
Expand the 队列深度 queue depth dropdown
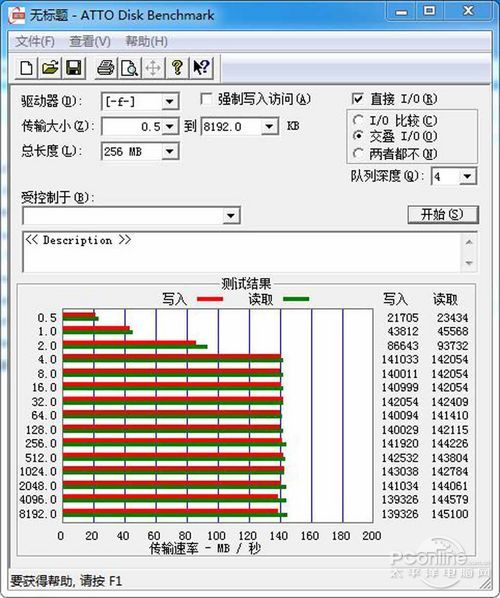(467, 177)
